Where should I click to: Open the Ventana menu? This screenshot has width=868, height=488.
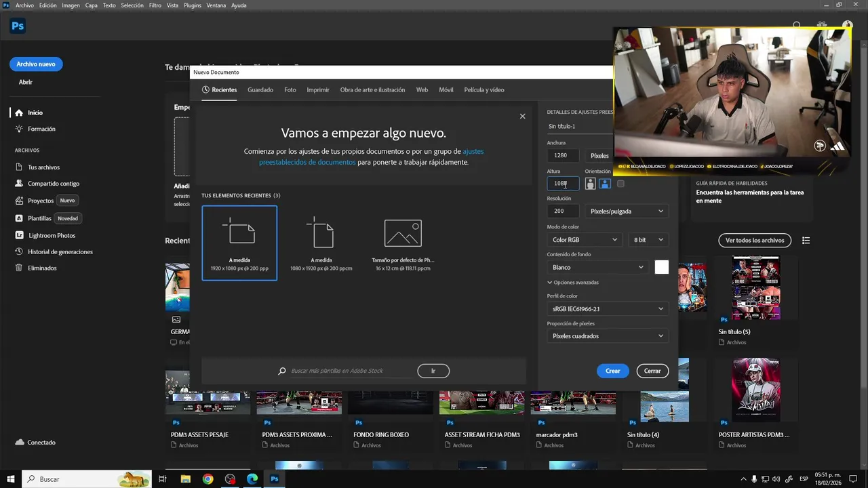coord(216,5)
